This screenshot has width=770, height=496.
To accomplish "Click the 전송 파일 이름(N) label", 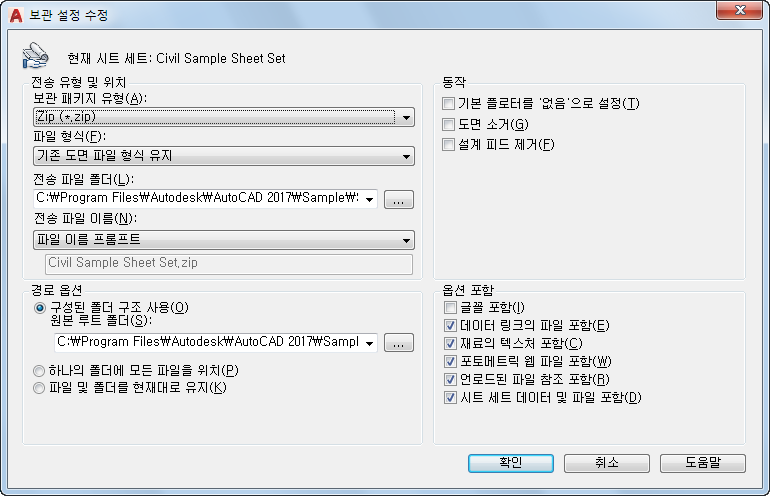I will [x=85, y=218].
